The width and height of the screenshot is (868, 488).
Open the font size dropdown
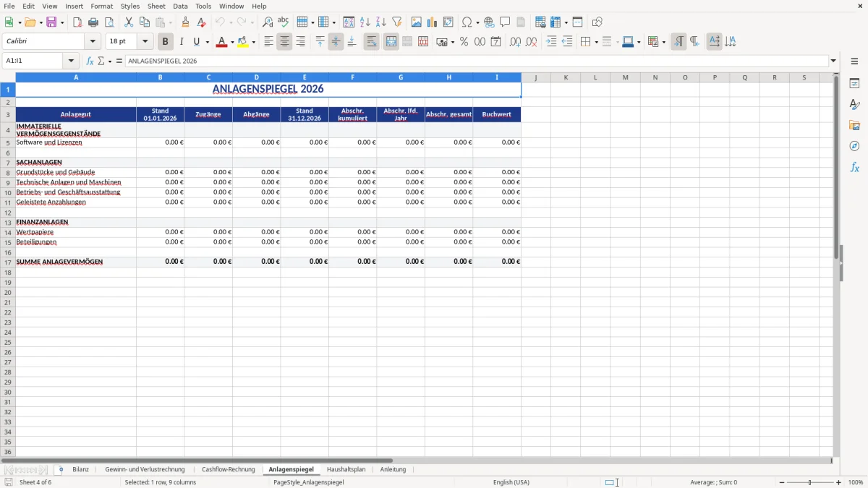tap(144, 41)
